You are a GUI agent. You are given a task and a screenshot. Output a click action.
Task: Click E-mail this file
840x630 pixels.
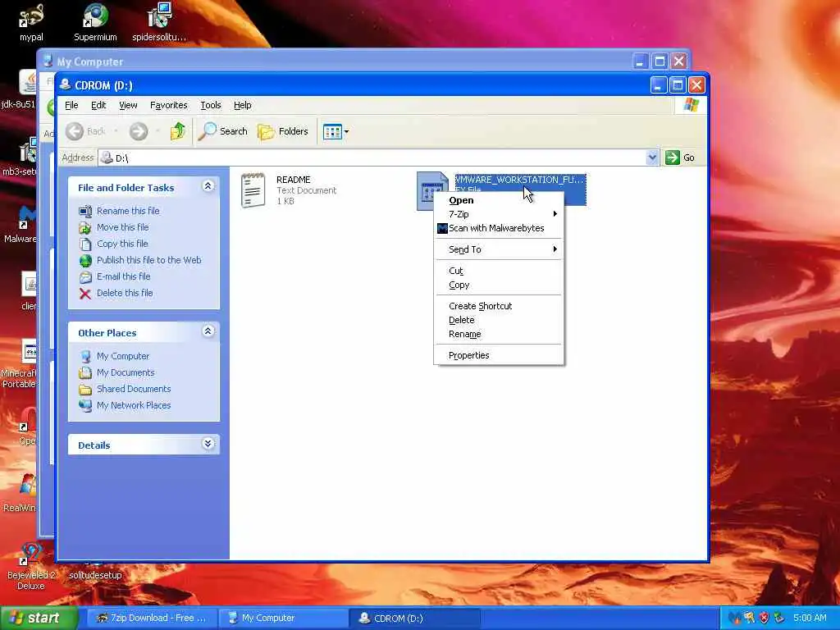(123, 276)
